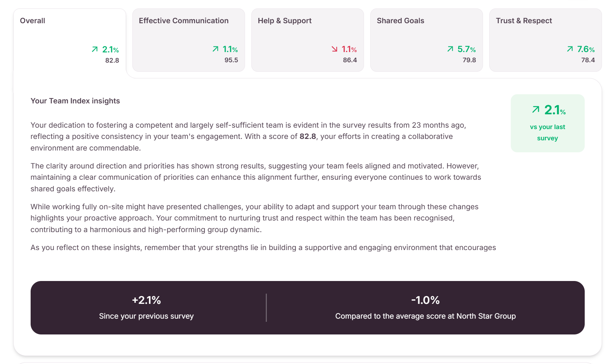The height and width of the screenshot is (364, 609).
Task: Click the 86.4 Help & Support score
Action: pos(350,60)
